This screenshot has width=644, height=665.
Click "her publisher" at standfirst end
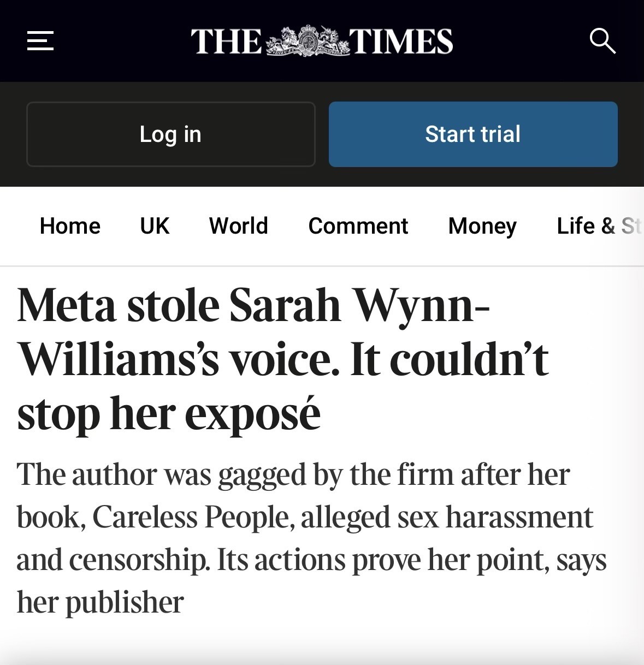coord(100,602)
